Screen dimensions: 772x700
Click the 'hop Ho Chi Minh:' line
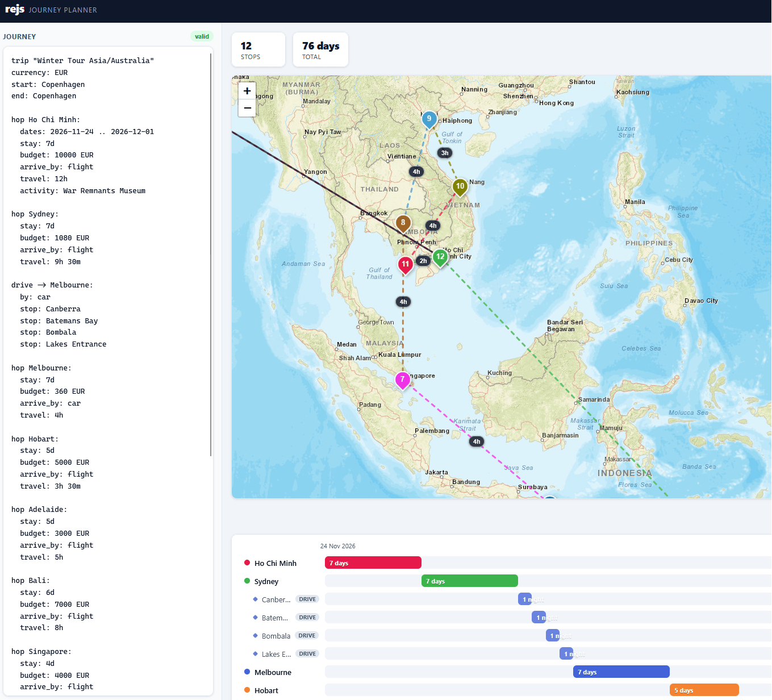(x=46, y=120)
